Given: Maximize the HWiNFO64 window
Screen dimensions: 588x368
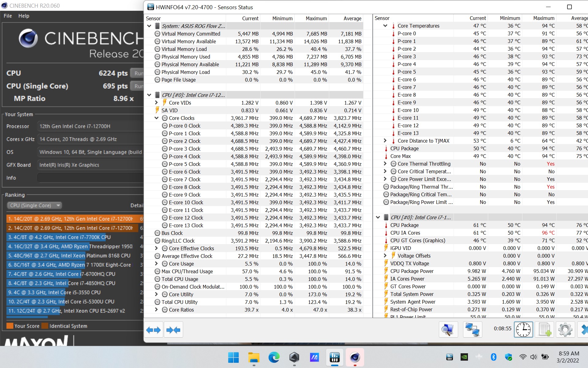Looking at the screenshot, I should click(569, 7).
